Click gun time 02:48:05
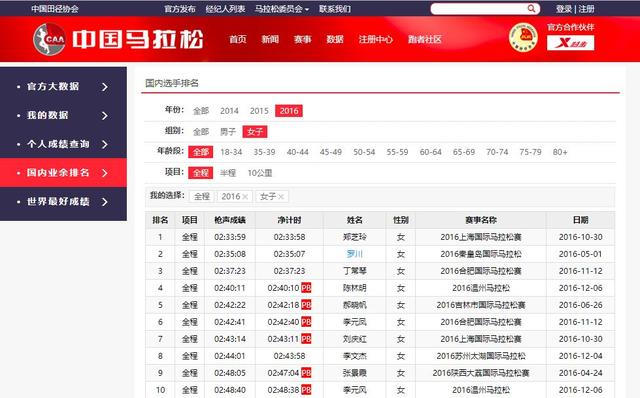 [230, 373]
